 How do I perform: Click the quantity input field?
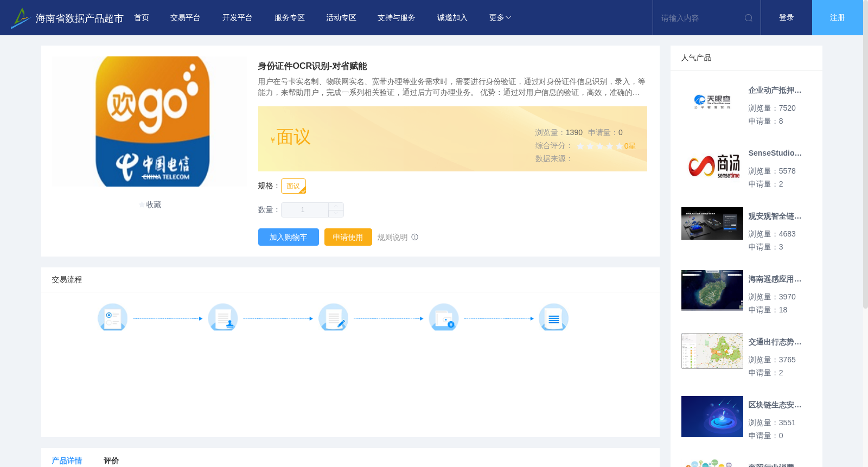(x=305, y=210)
